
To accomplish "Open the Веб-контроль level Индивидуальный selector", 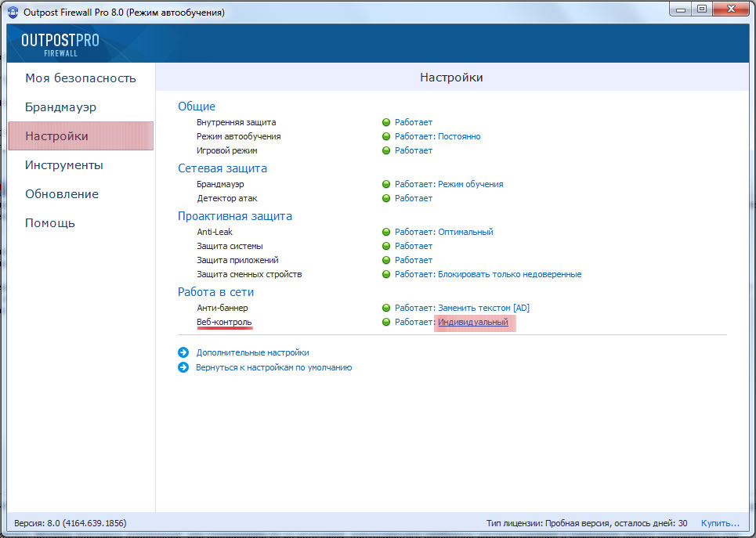I will [472, 323].
